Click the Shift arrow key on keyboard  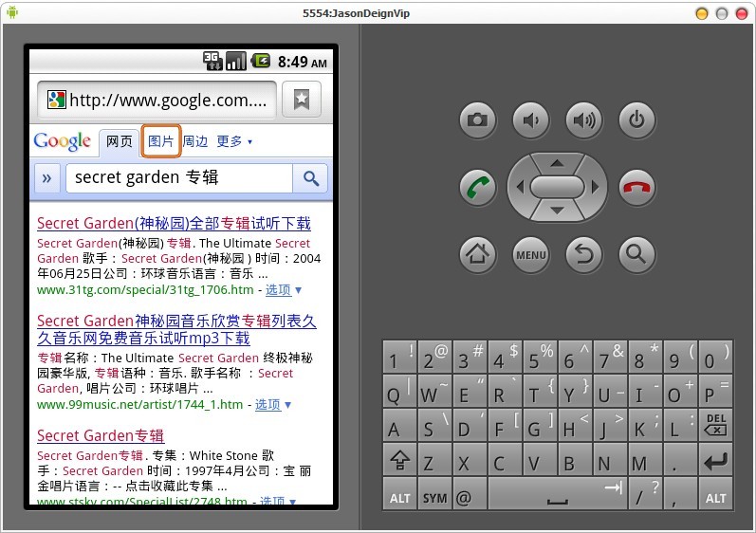[x=399, y=460]
